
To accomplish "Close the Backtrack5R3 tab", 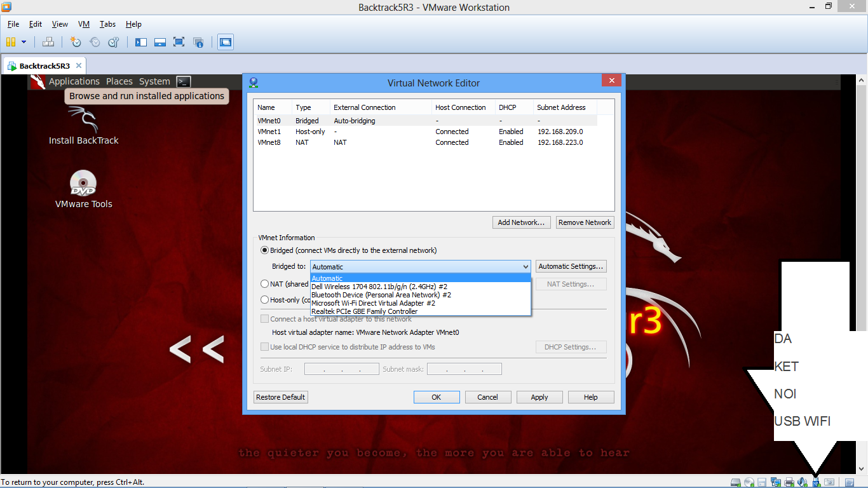I will (x=78, y=65).
